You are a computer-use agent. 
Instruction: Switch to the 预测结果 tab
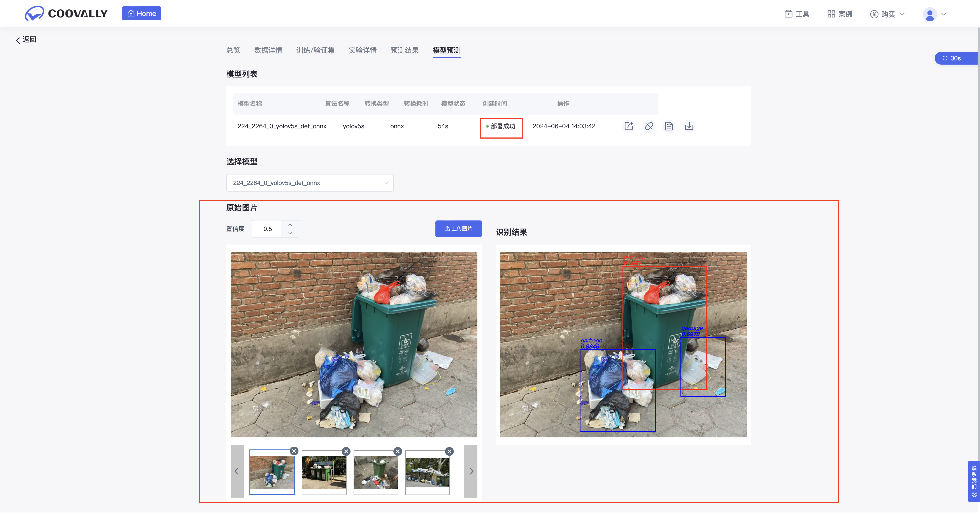(404, 50)
